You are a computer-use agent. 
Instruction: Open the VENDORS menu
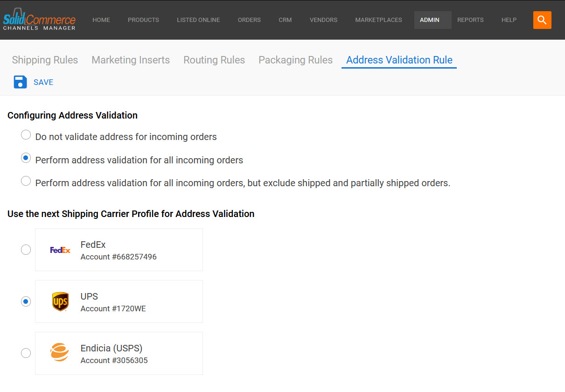pyautogui.click(x=323, y=20)
